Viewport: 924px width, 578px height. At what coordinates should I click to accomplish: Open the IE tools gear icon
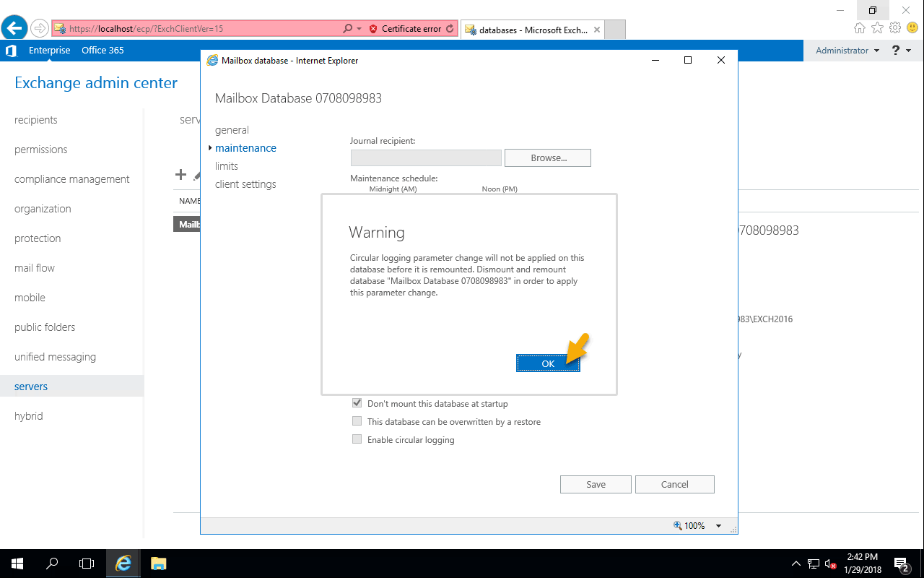click(x=895, y=28)
